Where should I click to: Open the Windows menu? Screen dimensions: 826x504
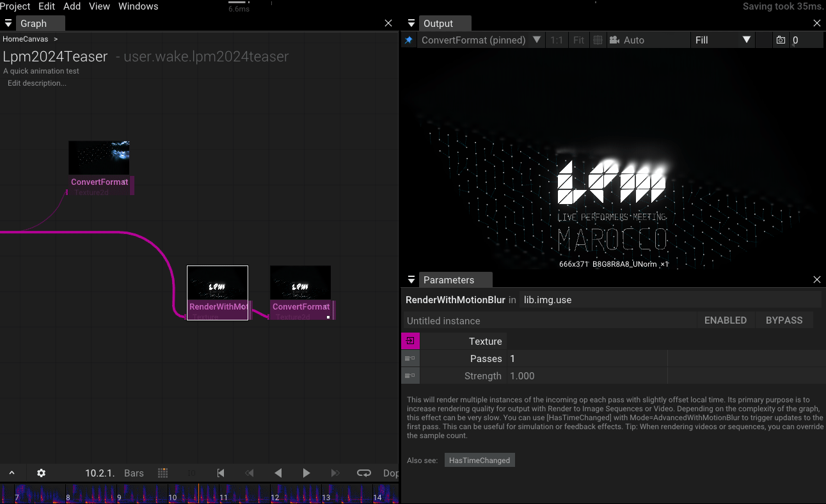pyautogui.click(x=138, y=6)
